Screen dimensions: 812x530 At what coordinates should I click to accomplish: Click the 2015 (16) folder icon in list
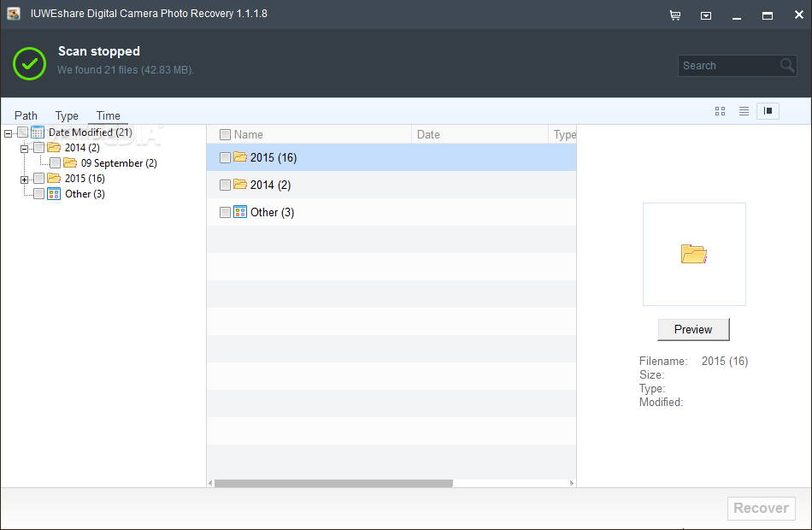[240, 157]
